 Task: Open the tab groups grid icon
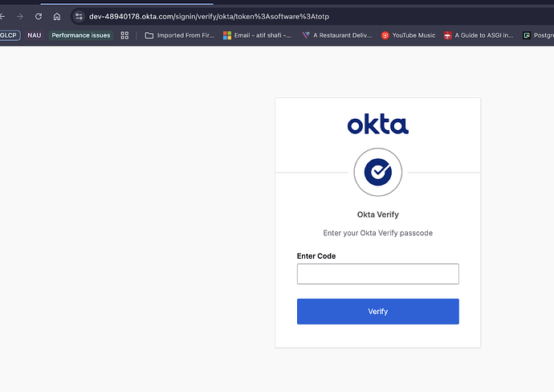coord(124,35)
